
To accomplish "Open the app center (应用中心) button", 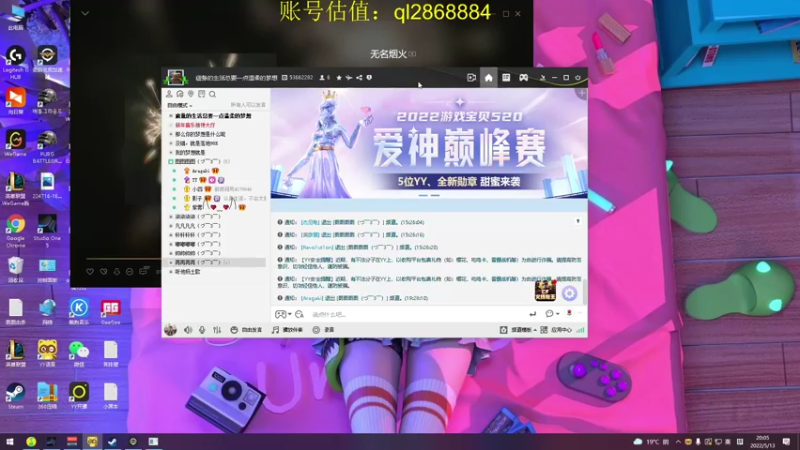I will point(556,330).
